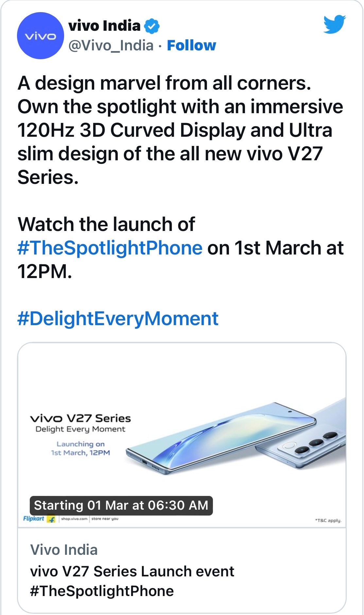Click 'Launching on 1st March, 12PM' text
Viewport: 364px width, 615px height.
[x=80, y=448]
